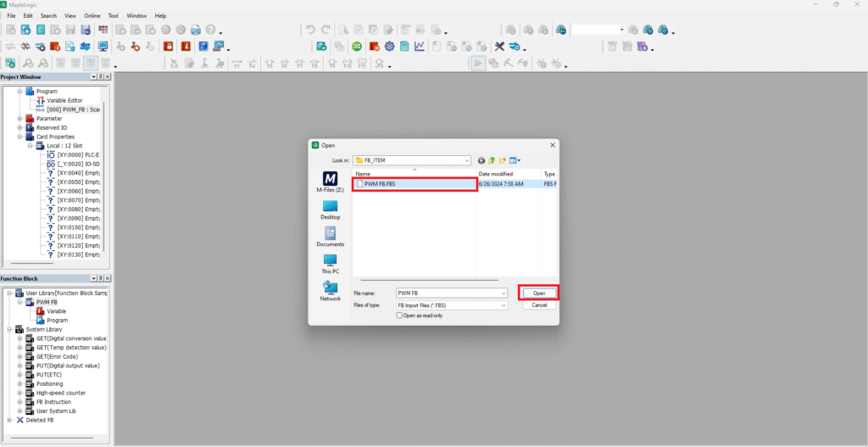Click the binoculars icon left of search box

coord(561,30)
